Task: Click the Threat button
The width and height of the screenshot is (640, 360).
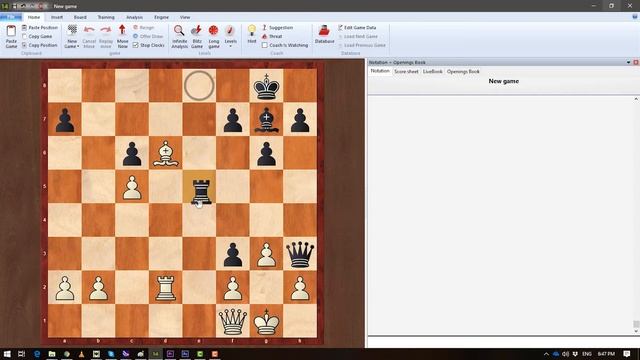Action: tap(272, 36)
